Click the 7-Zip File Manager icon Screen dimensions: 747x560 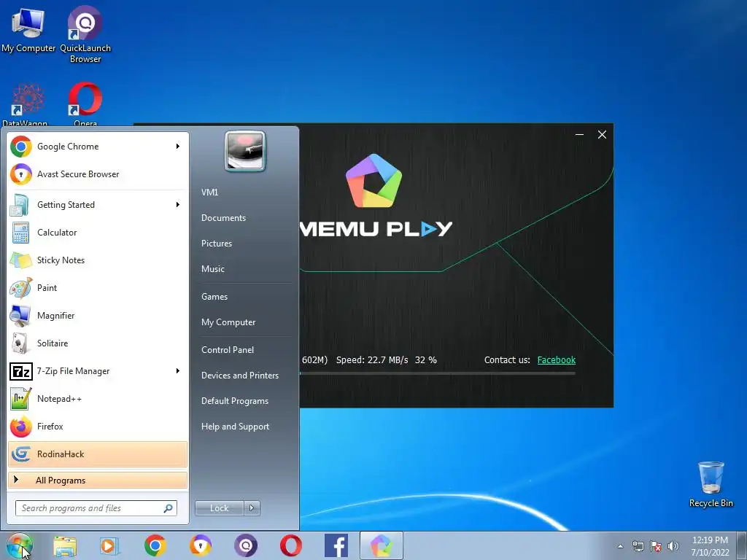coord(21,371)
